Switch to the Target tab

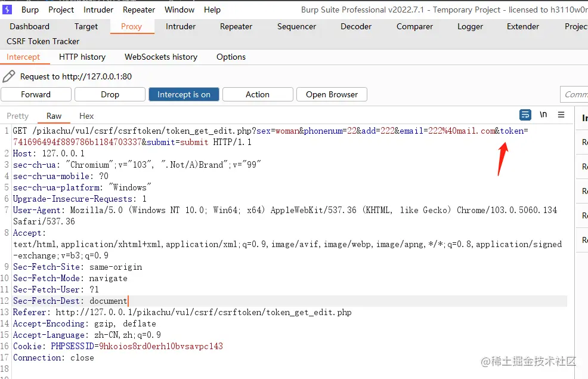(86, 26)
